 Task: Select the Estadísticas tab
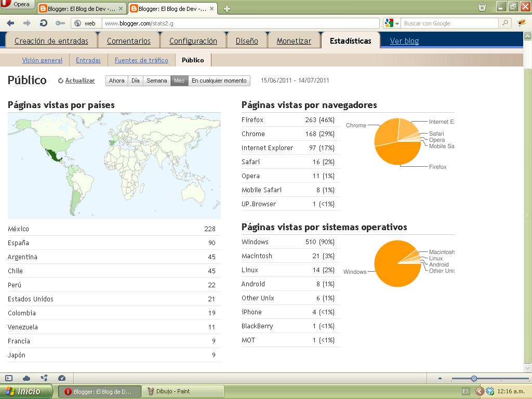tap(351, 41)
